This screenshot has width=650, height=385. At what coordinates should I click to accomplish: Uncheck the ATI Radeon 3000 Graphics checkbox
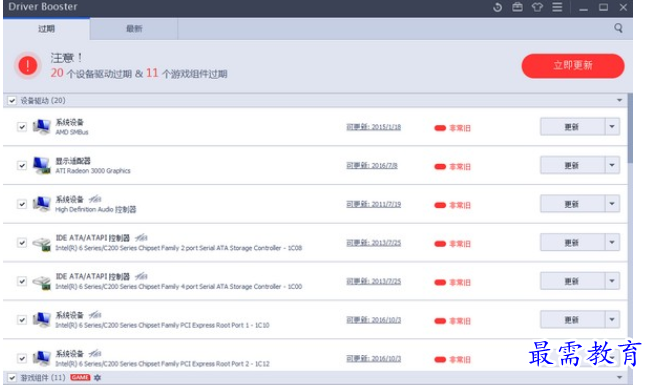pos(22,165)
